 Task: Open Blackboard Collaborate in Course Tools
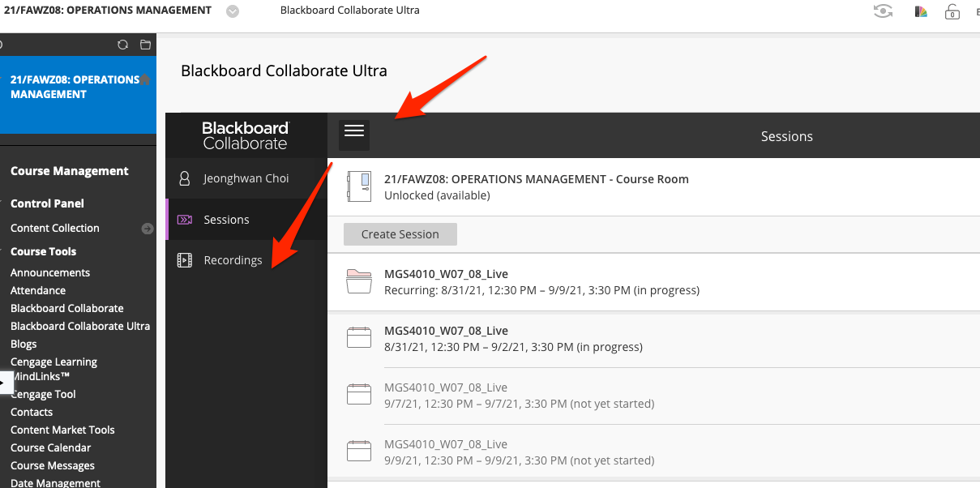click(x=67, y=309)
